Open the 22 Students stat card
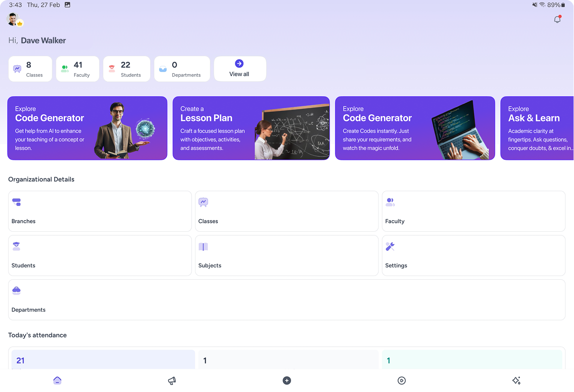Screen dimensions: 574x392 tap(126, 69)
